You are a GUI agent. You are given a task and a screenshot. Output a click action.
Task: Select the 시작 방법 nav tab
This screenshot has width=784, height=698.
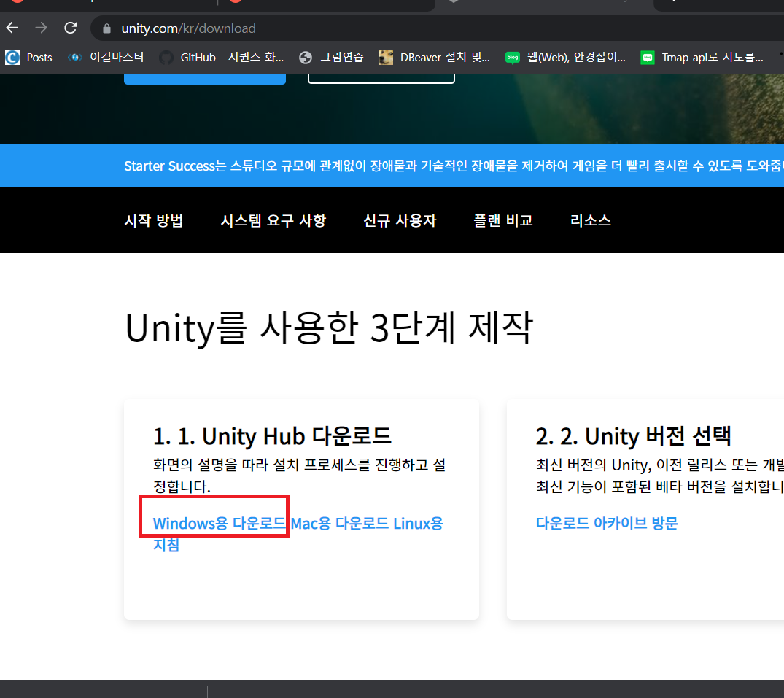[x=153, y=220]
